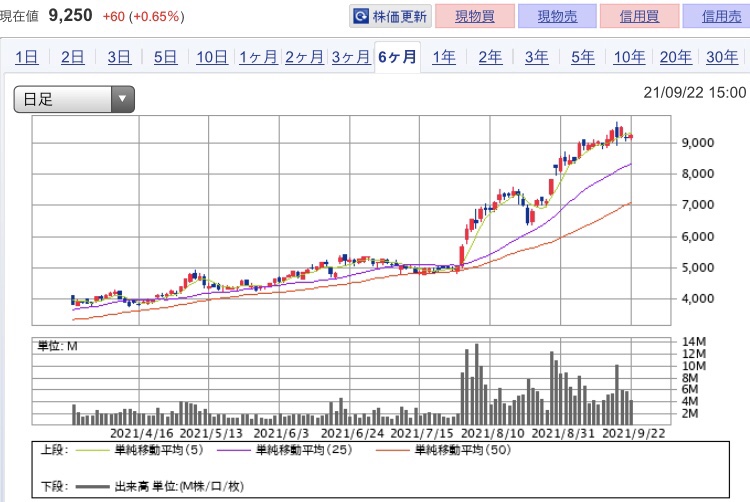Viewport: 750px width, 502px height.
Task: Switch chart range to 3ヶ月
Action: (351, 57)
